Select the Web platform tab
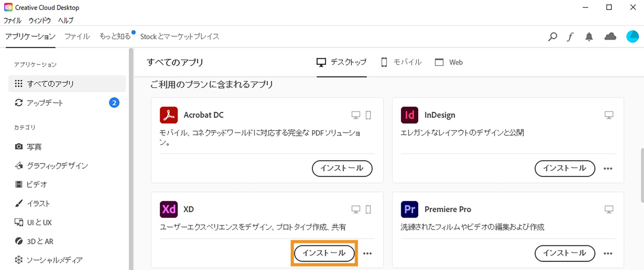 point(448,62)
